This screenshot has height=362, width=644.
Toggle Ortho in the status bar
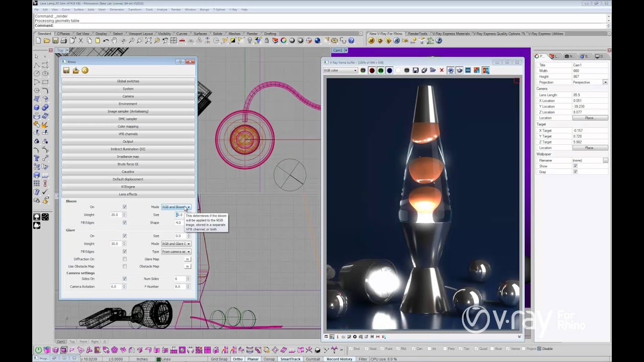pyautogui.click(x=237, y=359)
